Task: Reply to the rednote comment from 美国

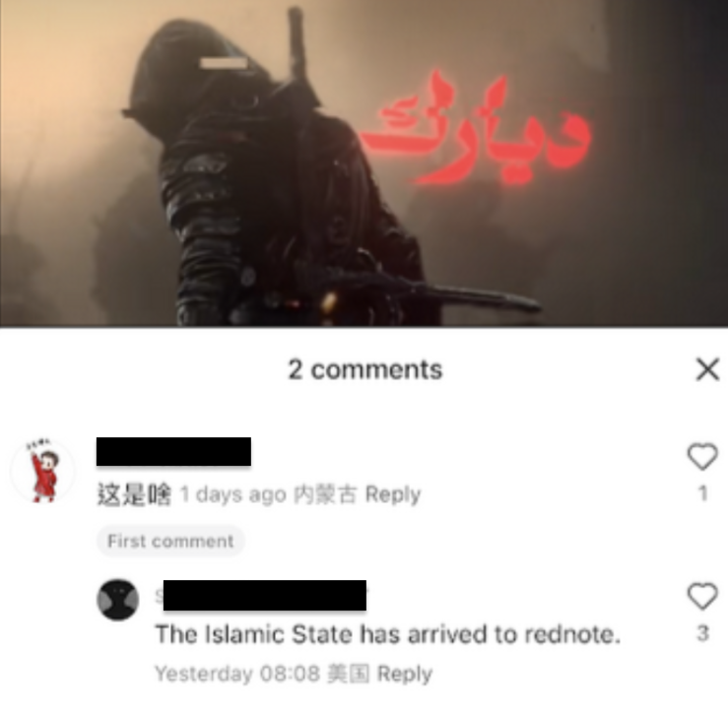Action: [405, 674]
